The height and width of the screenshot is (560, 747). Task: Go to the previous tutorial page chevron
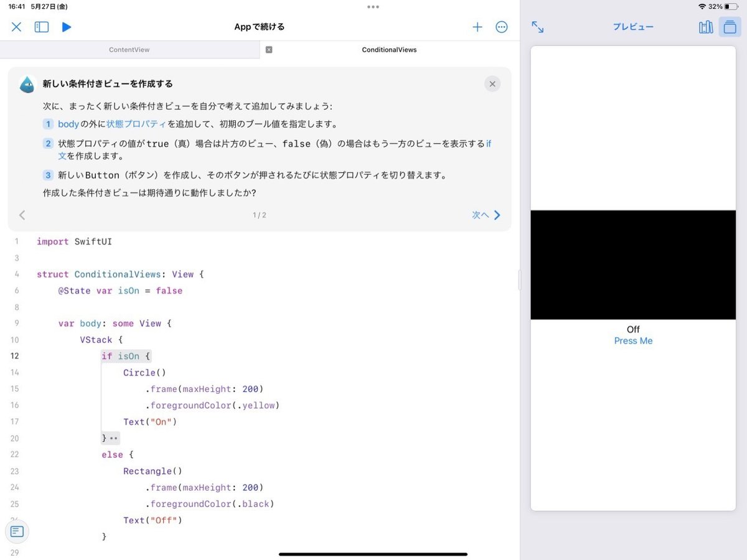coord(22,215)
